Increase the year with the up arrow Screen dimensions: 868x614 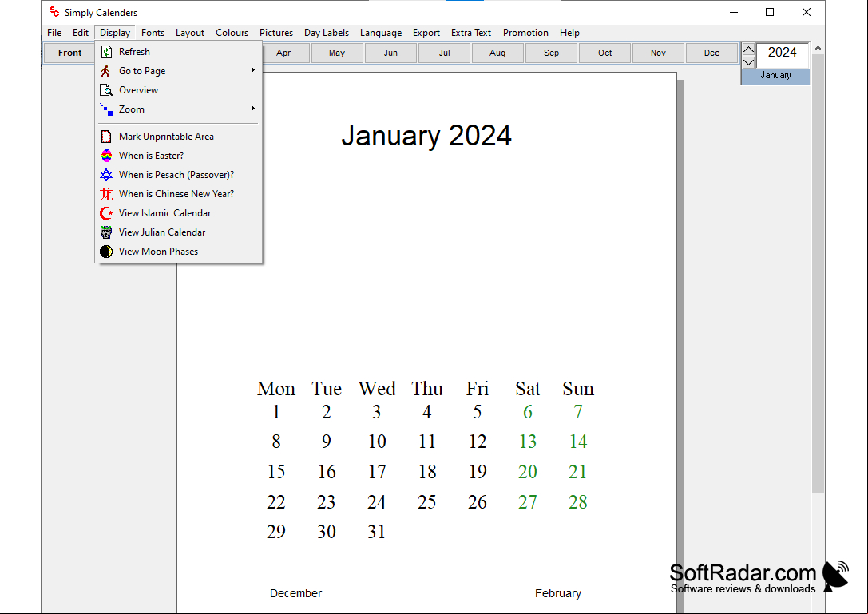click(748, 50)
